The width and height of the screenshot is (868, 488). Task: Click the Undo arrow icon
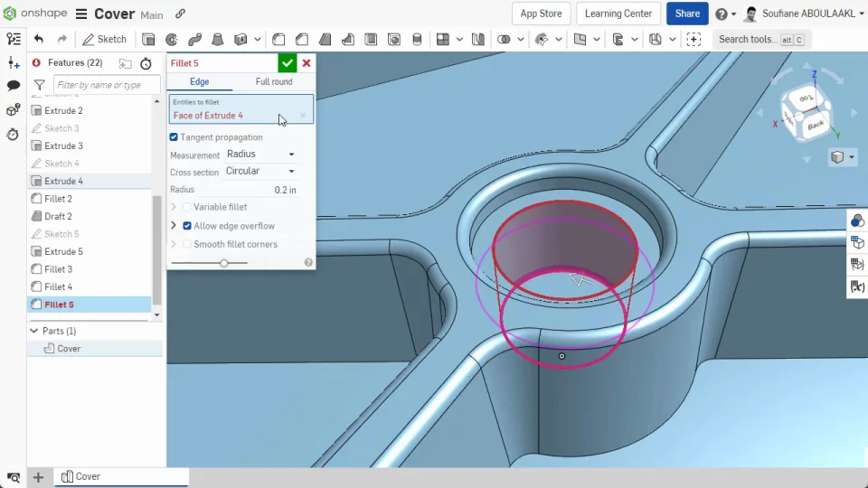(x=38, y=40)
